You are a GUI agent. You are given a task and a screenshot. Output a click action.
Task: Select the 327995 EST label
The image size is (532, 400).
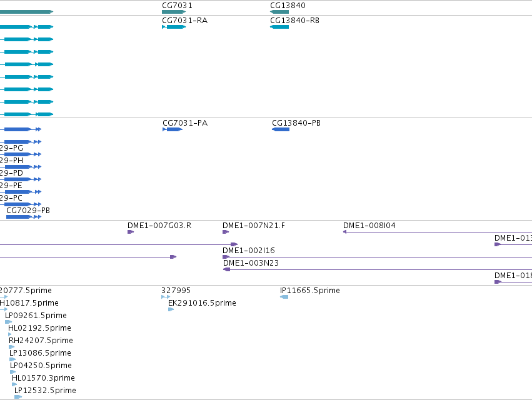click(x=176, y=291)
